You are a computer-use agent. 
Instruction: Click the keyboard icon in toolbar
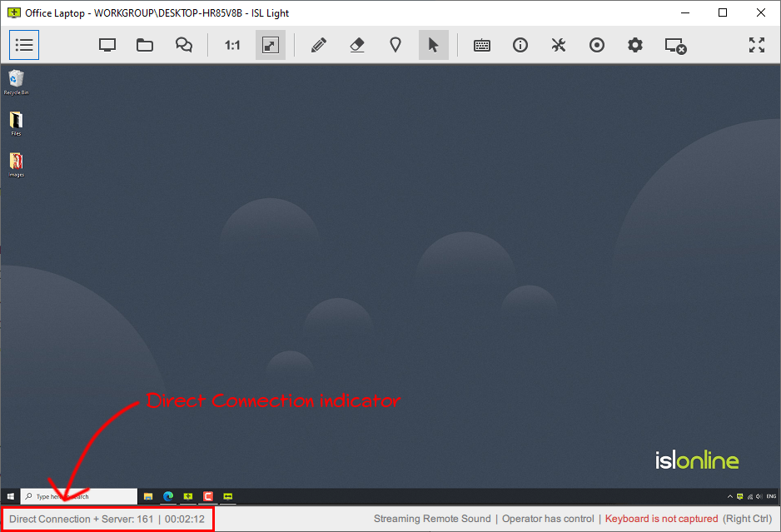point(481,46)
